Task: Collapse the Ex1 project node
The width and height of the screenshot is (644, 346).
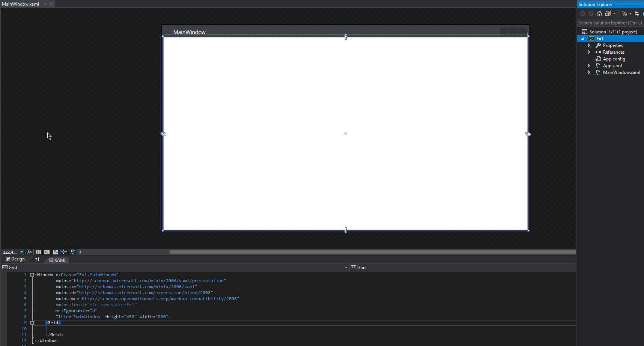Action: [583, 39]
